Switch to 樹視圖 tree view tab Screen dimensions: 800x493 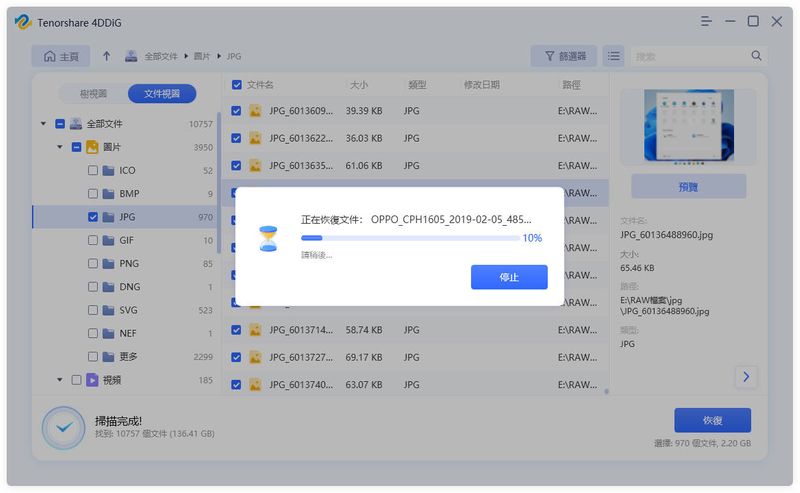93,94
